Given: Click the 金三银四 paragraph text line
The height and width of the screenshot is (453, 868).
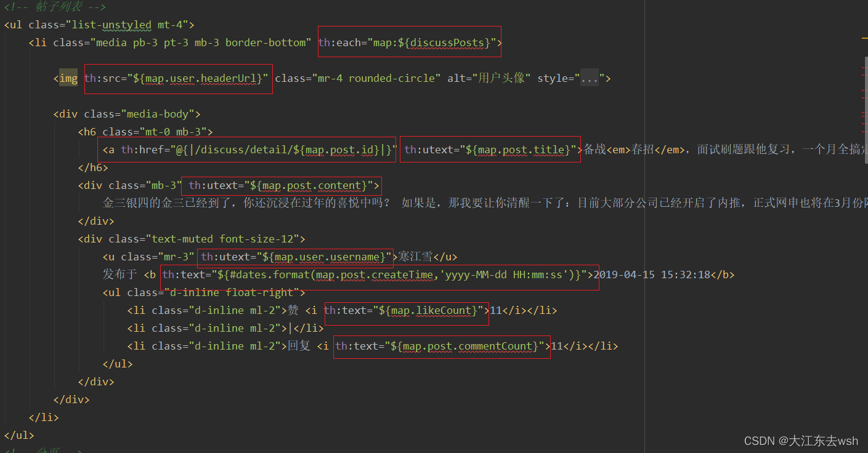Looking at the screenshot, I should pyautogui.click(x=485, y=204).
